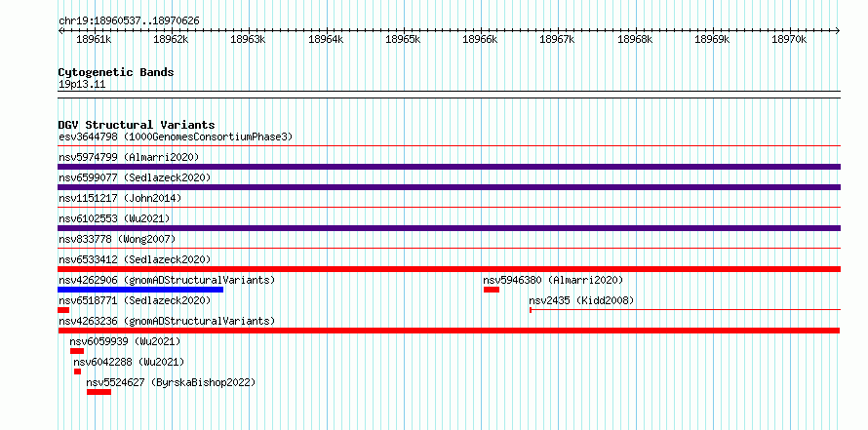Select thick red bar under nsv6533412
This screenshot has height=430, width=868.
449,269
